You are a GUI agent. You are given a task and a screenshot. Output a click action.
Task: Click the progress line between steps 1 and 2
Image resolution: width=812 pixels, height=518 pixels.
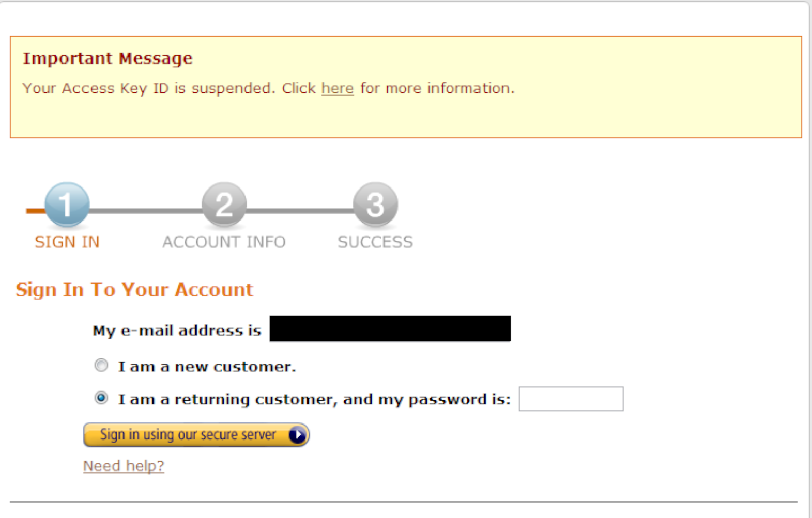pos(146,211)
